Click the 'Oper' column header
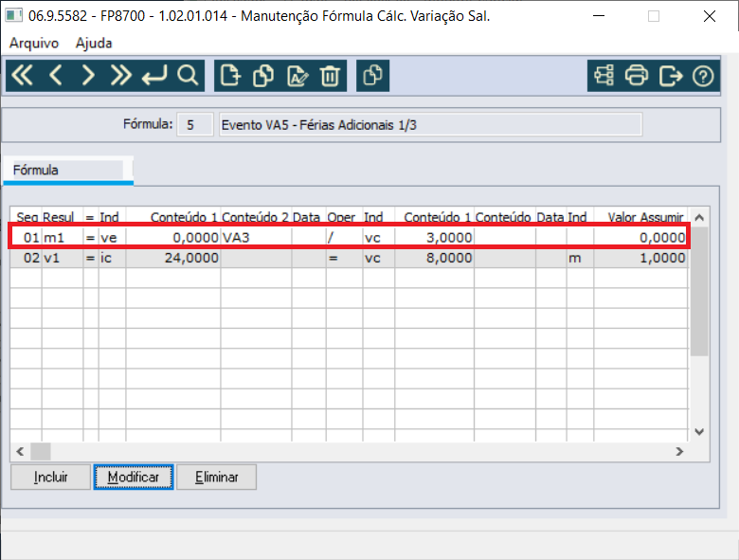Screen dimensions: 739x560 click(x=344, y=217)
